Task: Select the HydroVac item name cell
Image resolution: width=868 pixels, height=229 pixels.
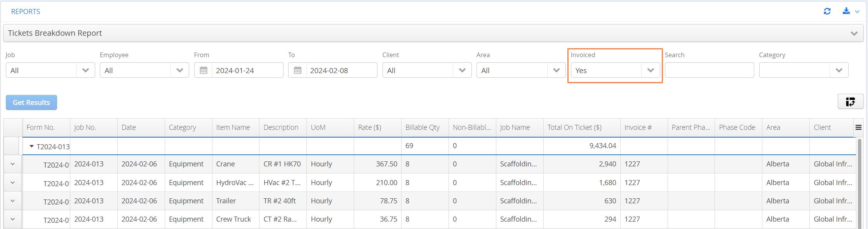Action: tap(236, 182)
